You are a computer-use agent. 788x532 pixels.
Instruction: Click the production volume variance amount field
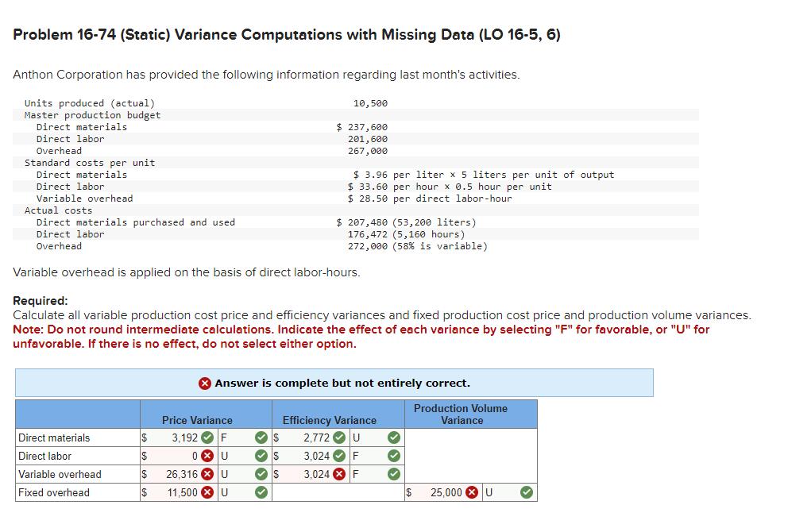point(437,492)
